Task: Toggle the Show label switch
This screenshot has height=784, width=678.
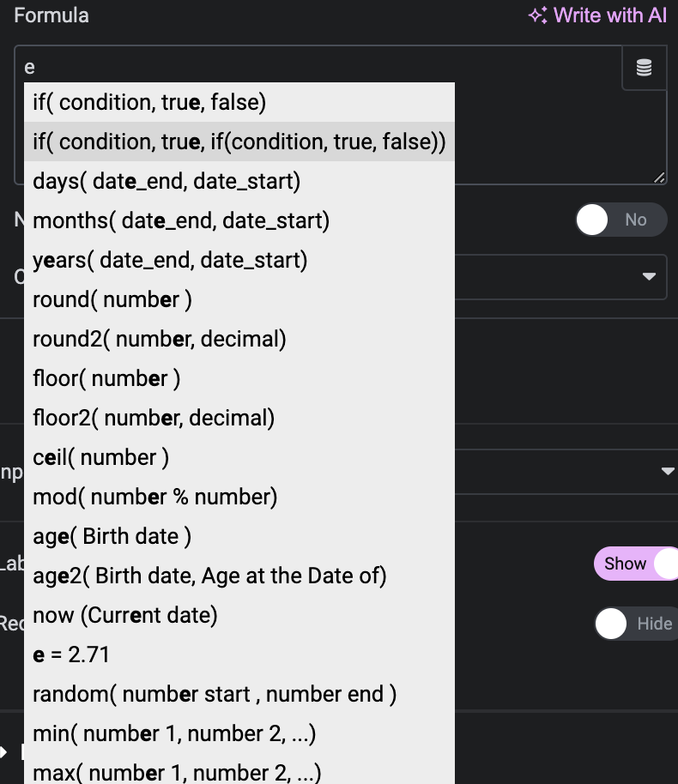Action: pos(636,564)
